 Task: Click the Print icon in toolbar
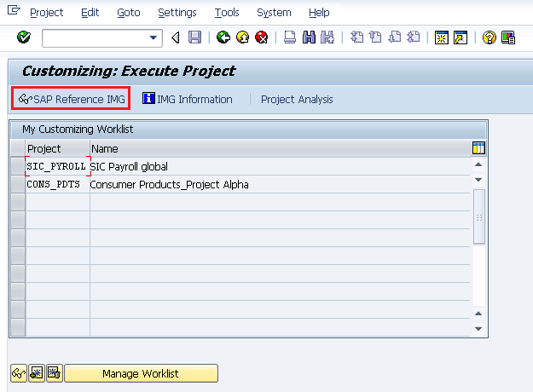point(290,37)
